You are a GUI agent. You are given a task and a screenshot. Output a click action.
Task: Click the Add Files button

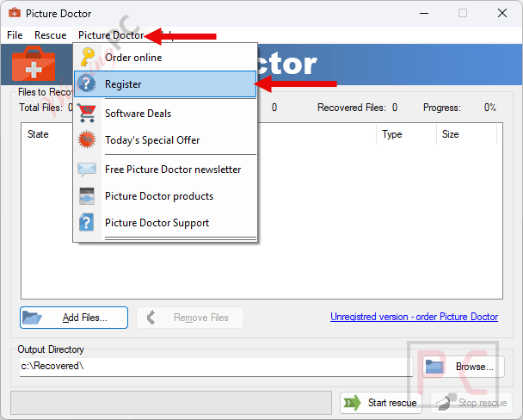click(74, 318)
